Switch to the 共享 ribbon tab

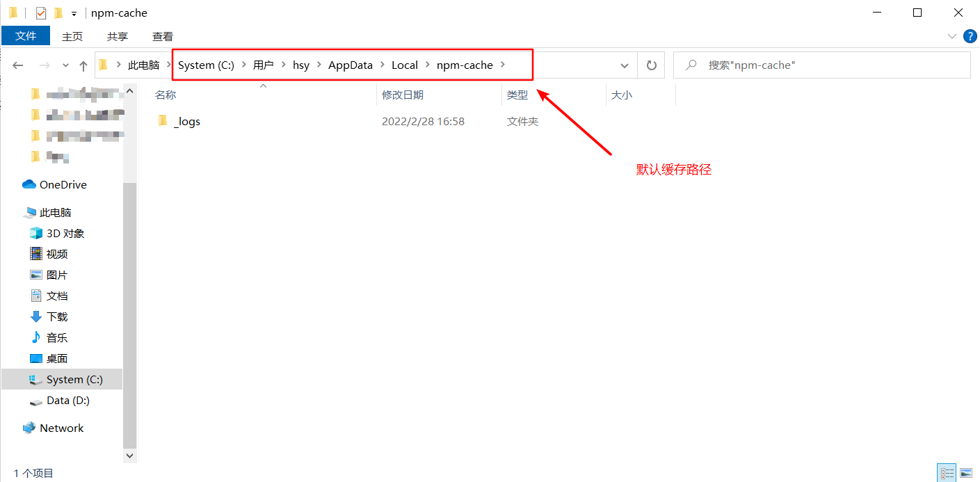pos(118,36)
